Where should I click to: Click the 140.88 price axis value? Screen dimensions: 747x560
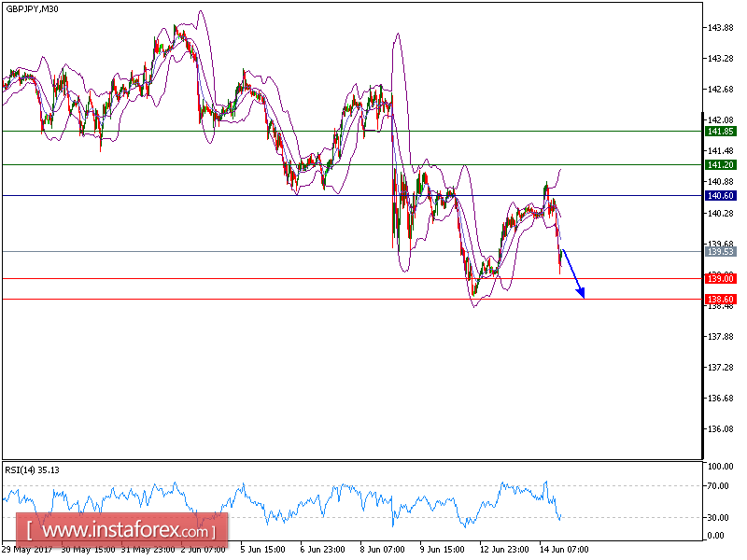tap(720, 181)
